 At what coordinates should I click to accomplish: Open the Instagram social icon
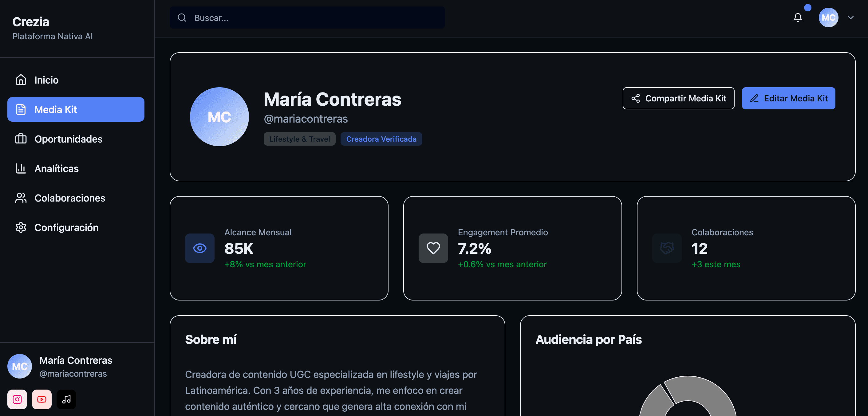[17, 399]
